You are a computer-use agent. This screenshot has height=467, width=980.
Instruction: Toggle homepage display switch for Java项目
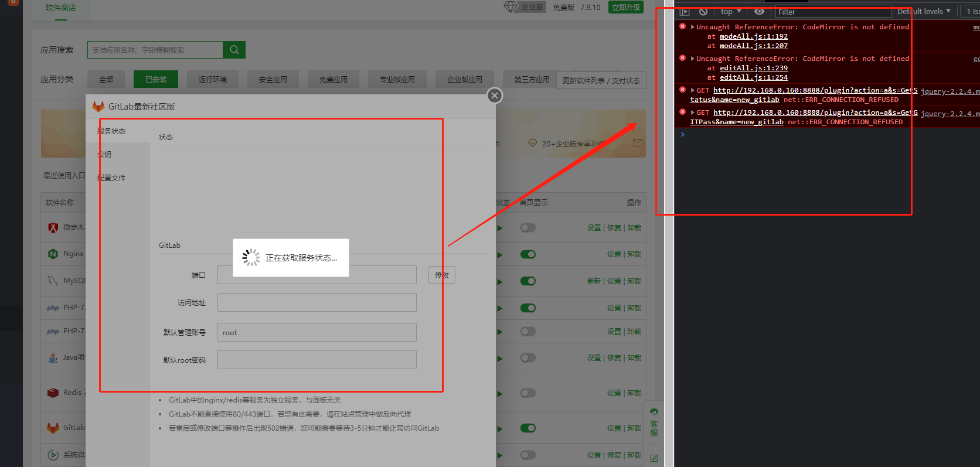tap(528, 357)
